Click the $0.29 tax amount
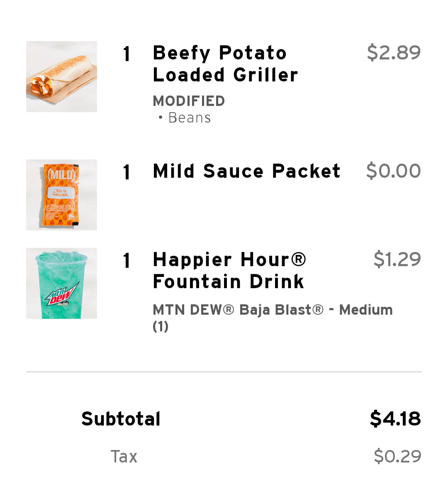Screen dimensions: 448x479 click(397, 456)
